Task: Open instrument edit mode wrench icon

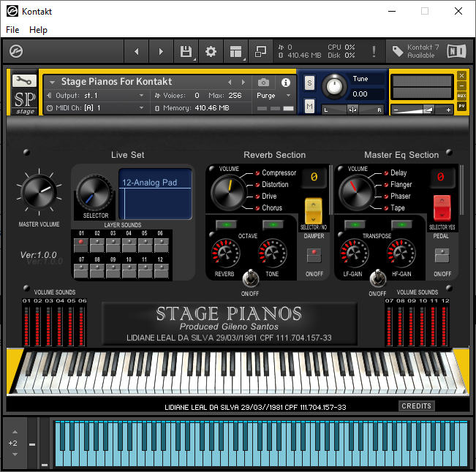Action: 24,80
